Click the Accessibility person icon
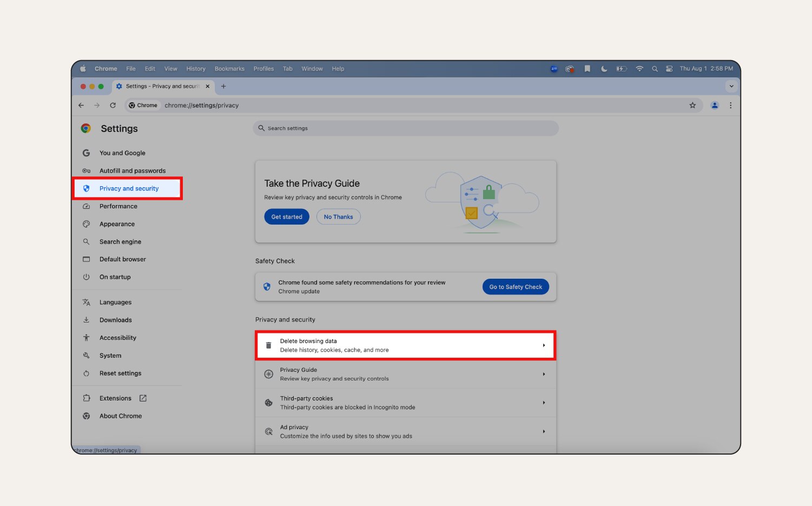 (x=86, y=338)
